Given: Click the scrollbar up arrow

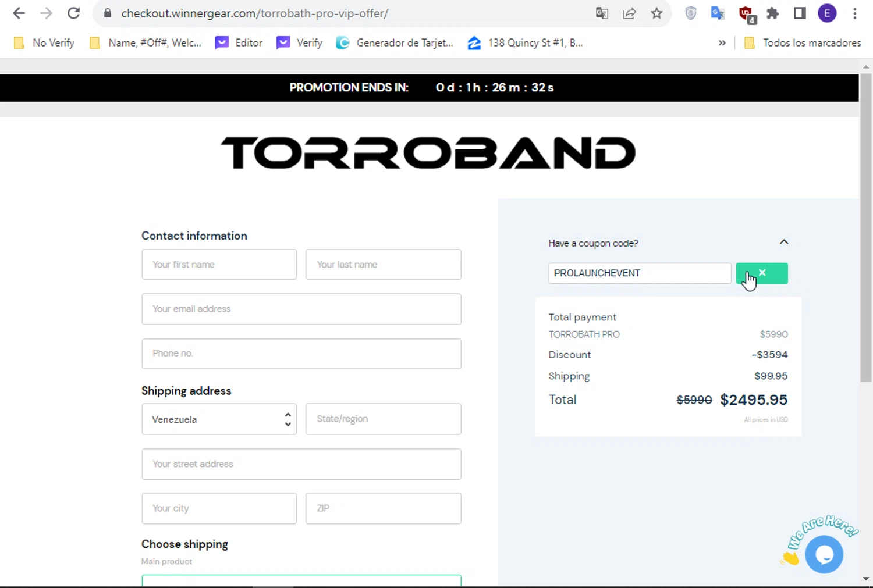Looking at the screenshot, I should coord(866,67).
